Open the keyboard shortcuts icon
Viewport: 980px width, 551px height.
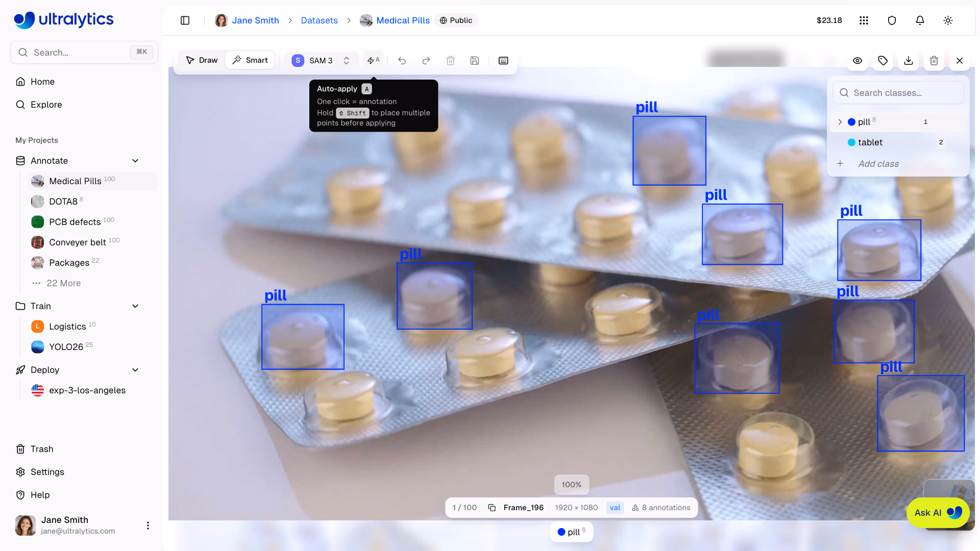tap(503, 61)
